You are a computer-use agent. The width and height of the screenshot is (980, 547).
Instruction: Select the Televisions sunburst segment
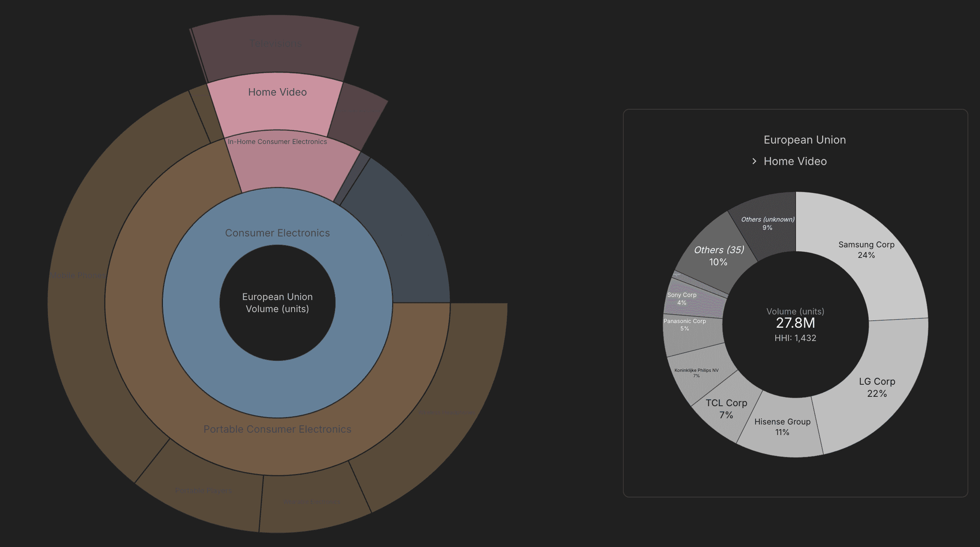275,44
